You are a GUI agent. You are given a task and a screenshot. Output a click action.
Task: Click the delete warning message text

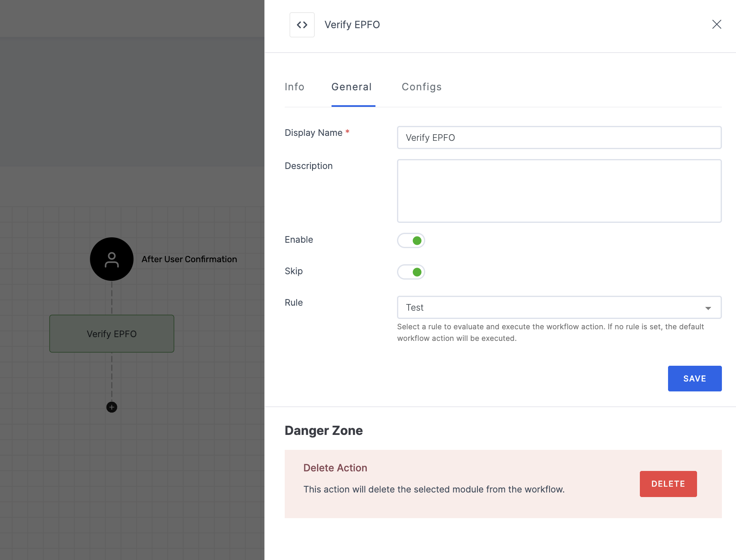[x=434, y=490]
